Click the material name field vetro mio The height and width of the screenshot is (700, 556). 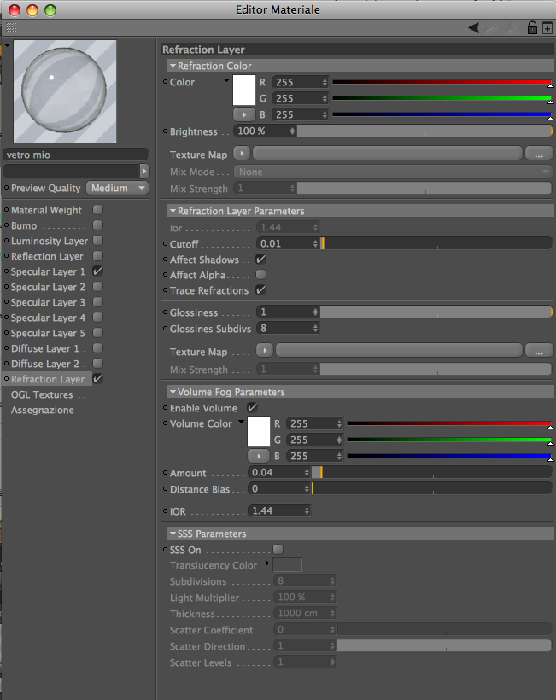point(75,155)
